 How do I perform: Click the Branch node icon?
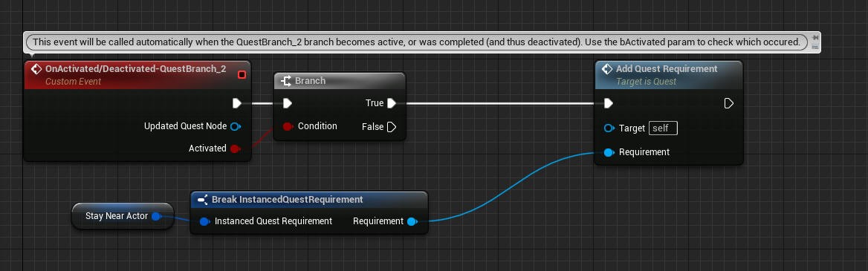tap(286, 81)
